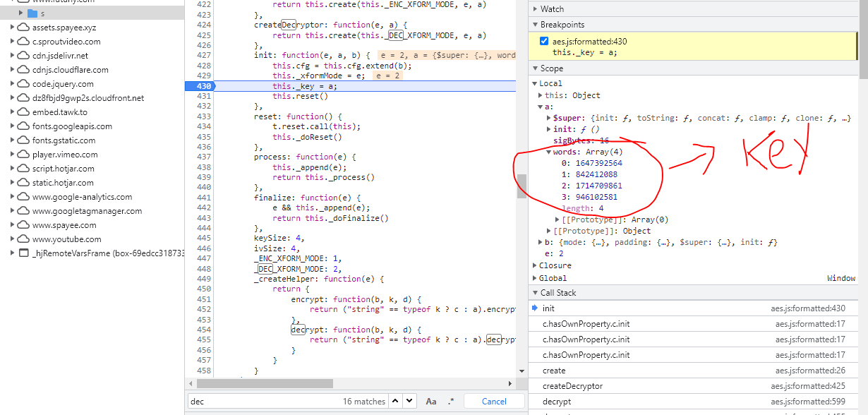Go to the previous search match with the up arrow
This screenshot has height=415, width=868.
[396, 401]
